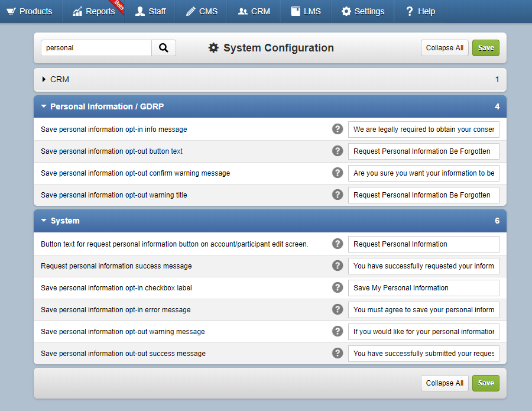The width and height of the screenshot is (532, 411).
Task: Click the green Save button at top
Action: 485,47
